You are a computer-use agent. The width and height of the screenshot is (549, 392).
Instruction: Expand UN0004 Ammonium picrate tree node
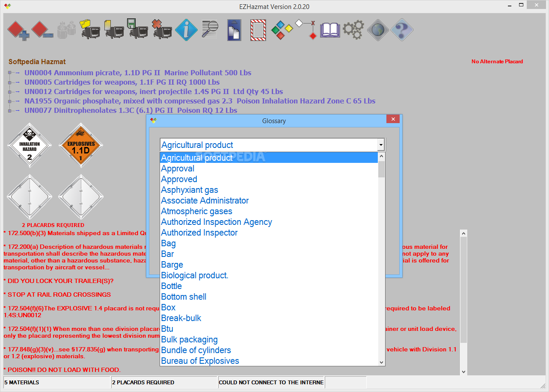point(10,73)
